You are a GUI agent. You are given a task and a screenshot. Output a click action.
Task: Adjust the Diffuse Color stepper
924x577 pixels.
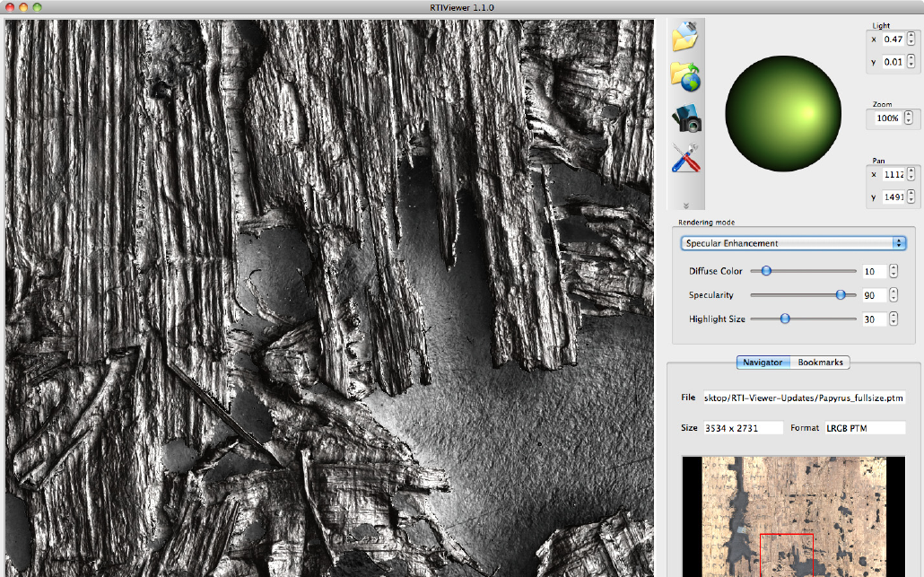point(893,271)
